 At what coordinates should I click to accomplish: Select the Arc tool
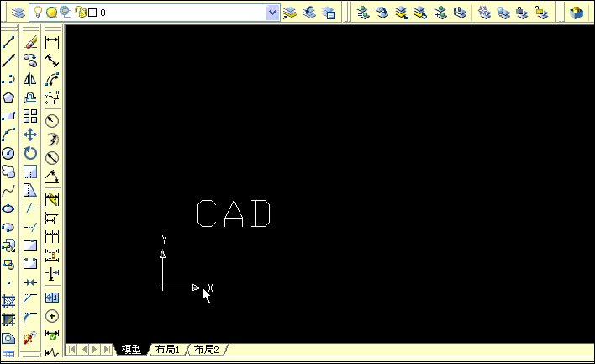(x=8, y=135)
